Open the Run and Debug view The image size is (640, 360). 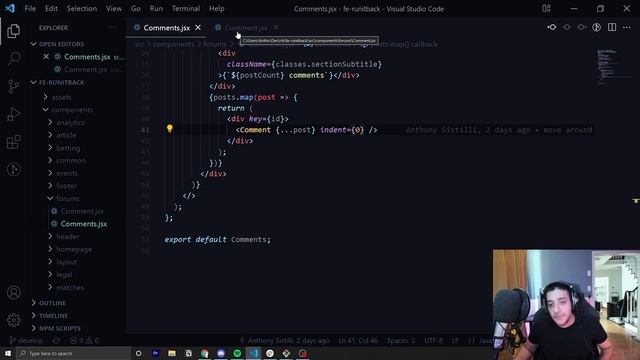(x=13, y=114)
